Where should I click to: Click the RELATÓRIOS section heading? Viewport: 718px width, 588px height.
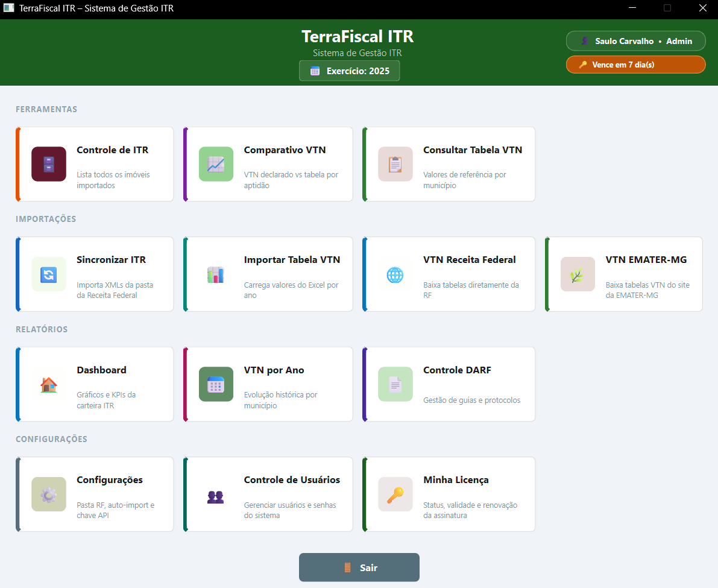42,329
